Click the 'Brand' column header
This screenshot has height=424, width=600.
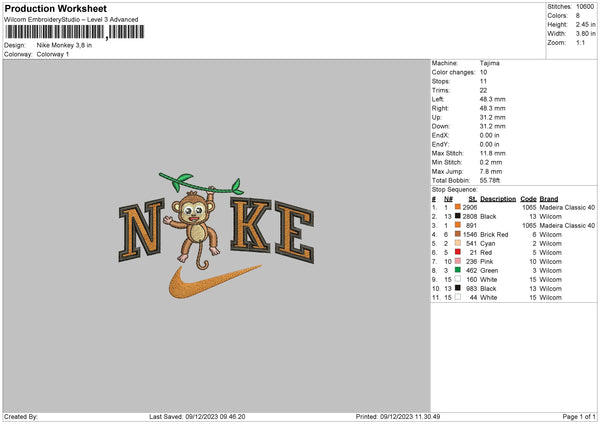click(549, 199)
